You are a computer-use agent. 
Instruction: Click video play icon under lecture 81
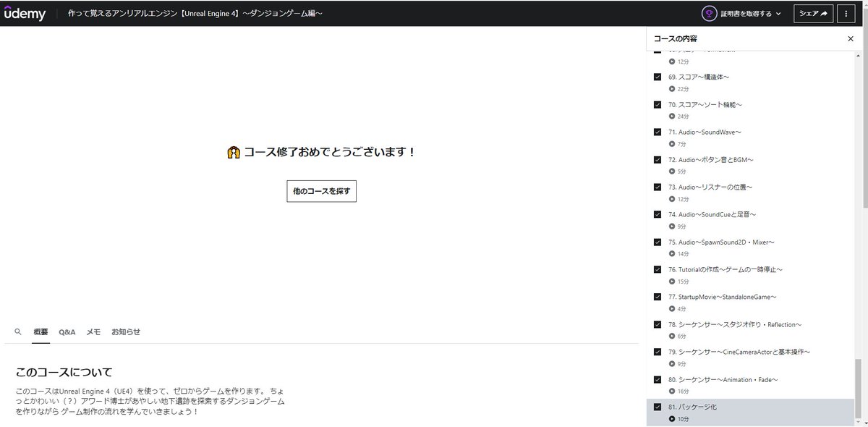672,419
